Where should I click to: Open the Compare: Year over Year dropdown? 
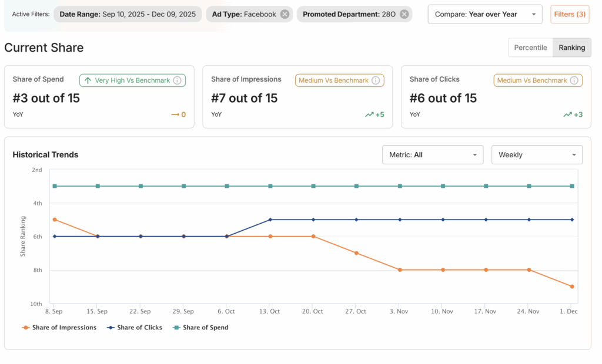click(484, 14)
